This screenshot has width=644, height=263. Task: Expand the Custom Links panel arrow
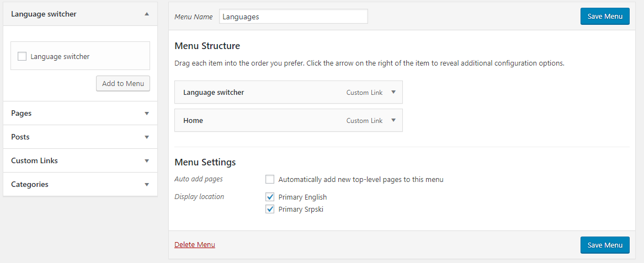147,161
